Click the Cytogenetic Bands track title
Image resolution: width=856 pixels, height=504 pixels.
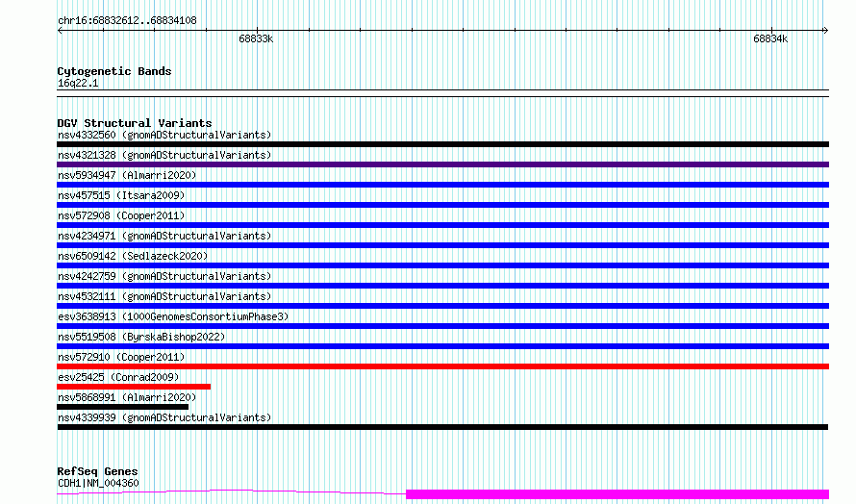click(x=114, y=71)
